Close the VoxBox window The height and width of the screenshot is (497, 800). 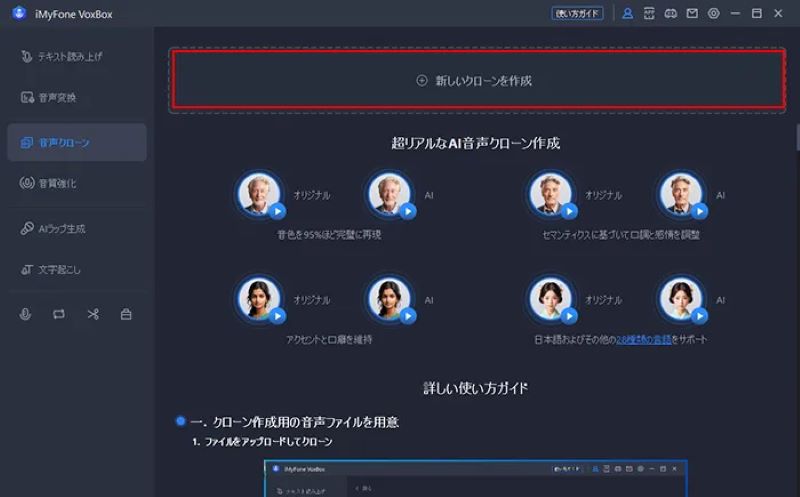pyautogui.click(x=778, y=13)
